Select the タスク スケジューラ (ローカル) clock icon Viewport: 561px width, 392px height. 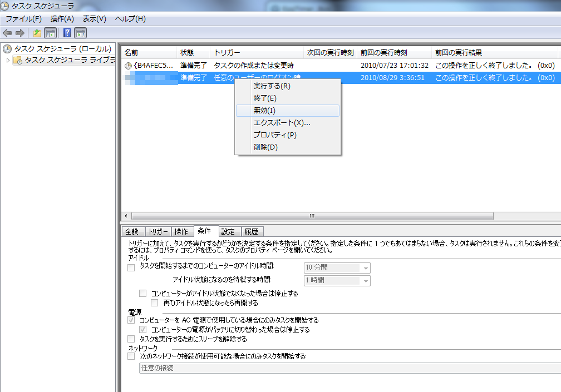[x=7, y=49]
